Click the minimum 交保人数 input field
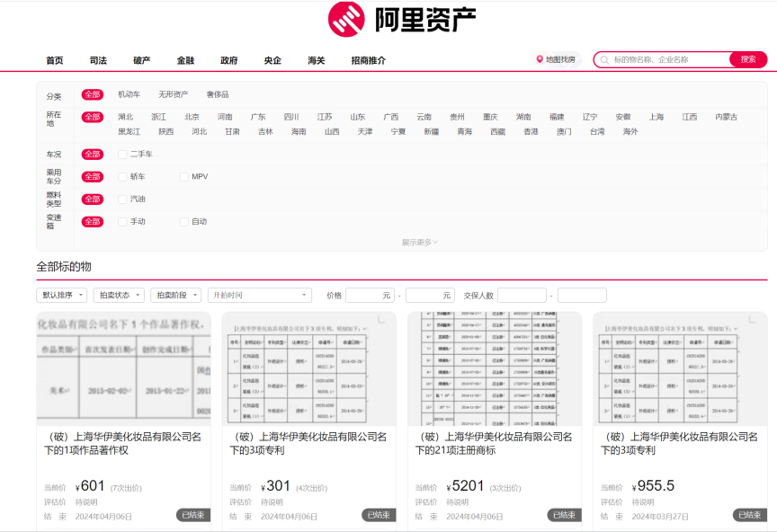The height and width of the screenshot is (532, 777). 522,296
